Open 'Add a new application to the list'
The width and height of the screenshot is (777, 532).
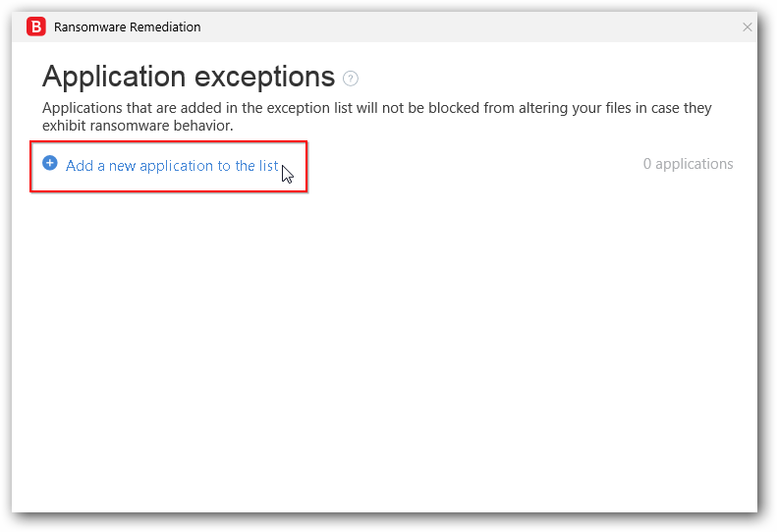(172, 166)
